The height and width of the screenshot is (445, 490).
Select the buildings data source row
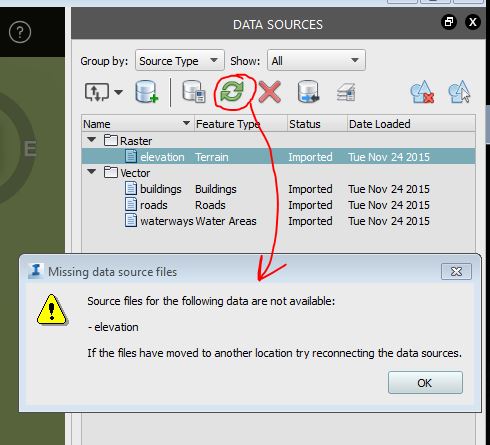pyautogui.click(x=278, y=189)
